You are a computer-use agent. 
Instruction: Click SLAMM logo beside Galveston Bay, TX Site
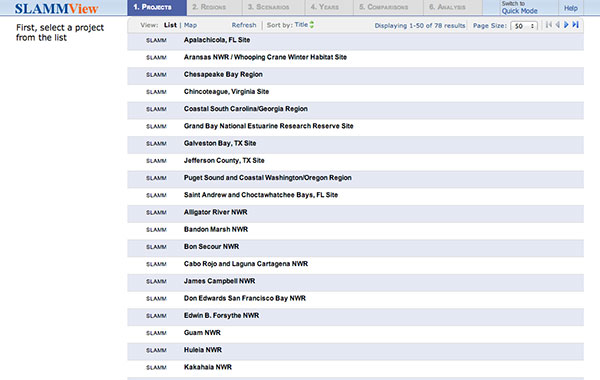pyautogui.click(x=156, y=144)
